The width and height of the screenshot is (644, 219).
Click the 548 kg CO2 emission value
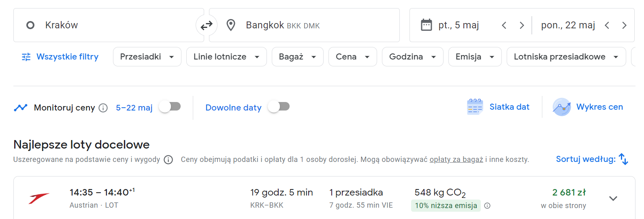[x=440, y=193]
